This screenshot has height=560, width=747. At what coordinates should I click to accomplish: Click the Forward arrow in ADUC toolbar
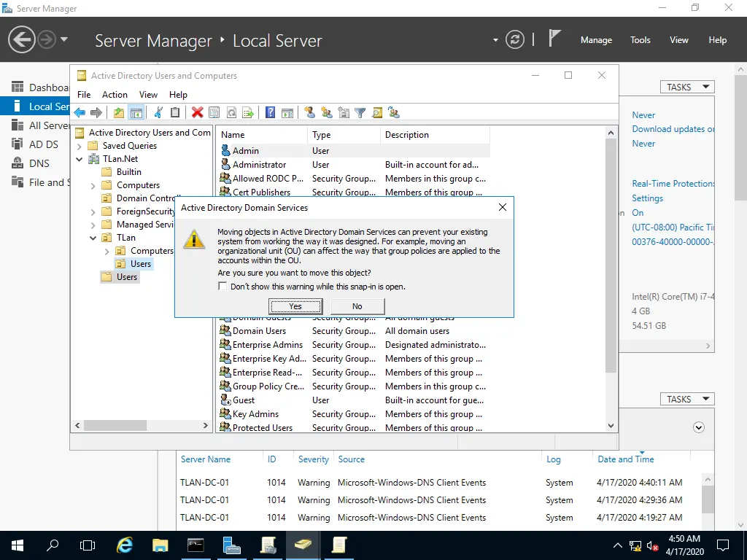(x=96, y=113)
